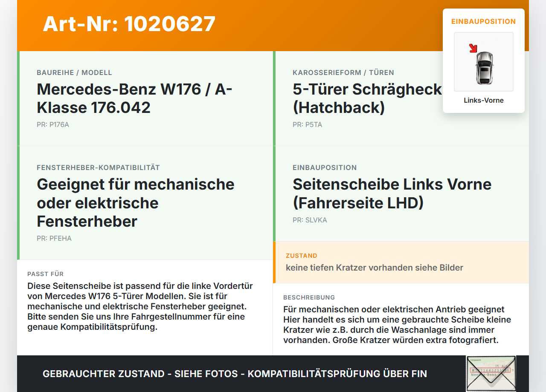The width and height of the screenshot is (546, 392).
Task: Click the orange ZUSTAND label
Action: (x=302, y=256)
